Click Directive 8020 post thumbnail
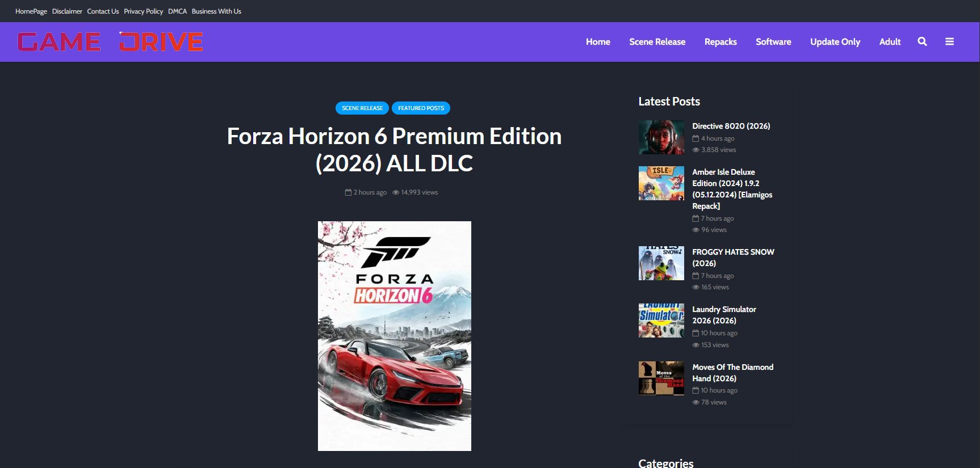 coord(661,137)
